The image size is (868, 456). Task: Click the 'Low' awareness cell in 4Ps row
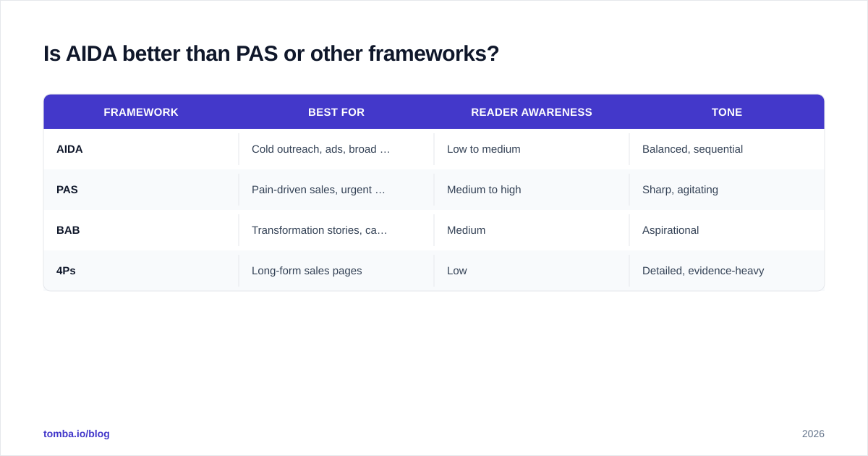pyautogui.click(x=532, y=271)
